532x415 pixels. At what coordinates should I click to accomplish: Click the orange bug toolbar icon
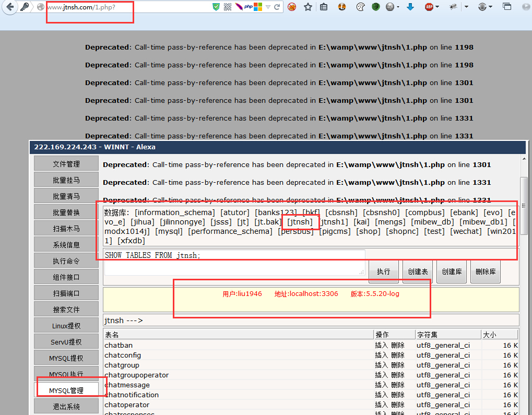click(342, 7)
